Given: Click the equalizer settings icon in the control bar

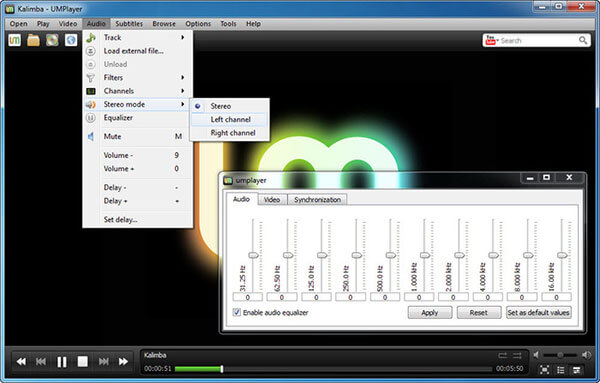Looking at the screenshot, I should pyautogui.click(x=576, y=370).
